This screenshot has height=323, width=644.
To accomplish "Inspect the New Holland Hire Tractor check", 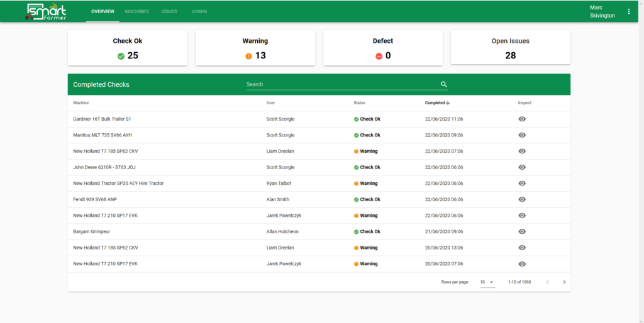I will [522, 183].
